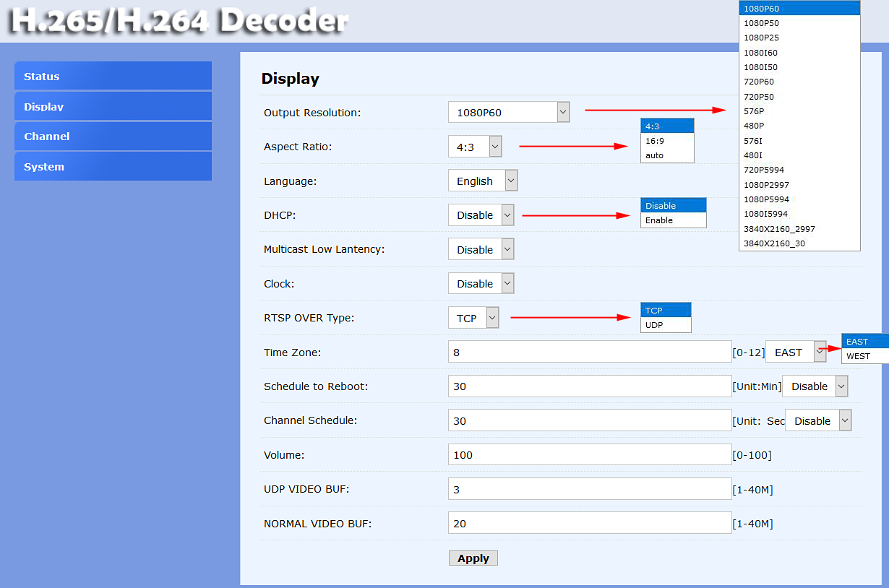Choose Enable in the DHCP option list
The width and height of the screenshot is (889, 588).
click(674, 220)
